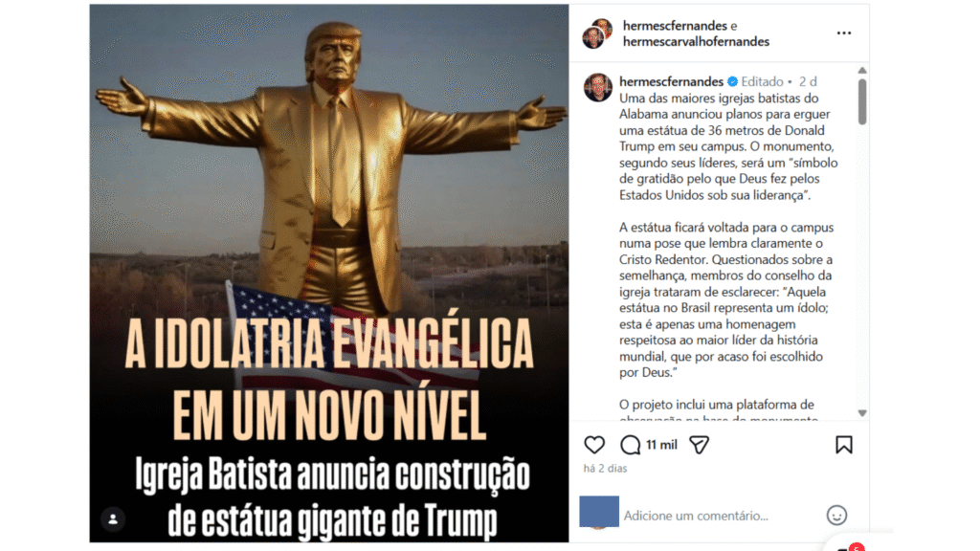
Task: Click scrollbar up arrow in caption
Action: 862,70
